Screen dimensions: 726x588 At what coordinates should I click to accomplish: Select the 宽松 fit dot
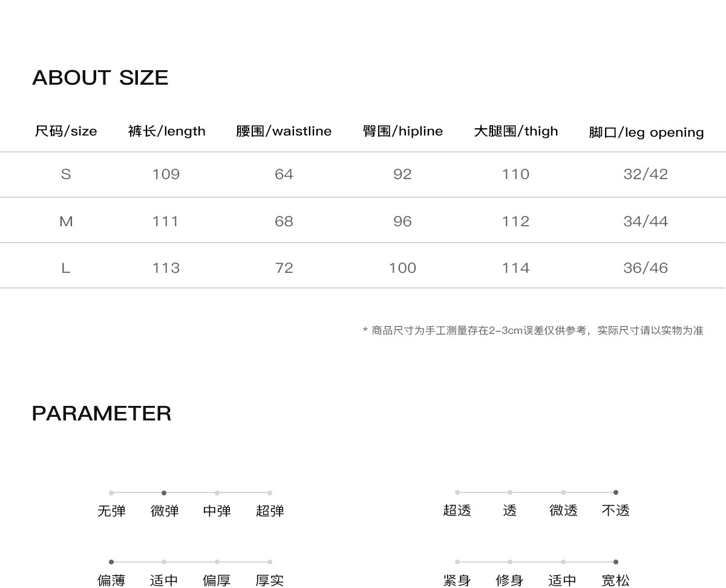[616, 562]
